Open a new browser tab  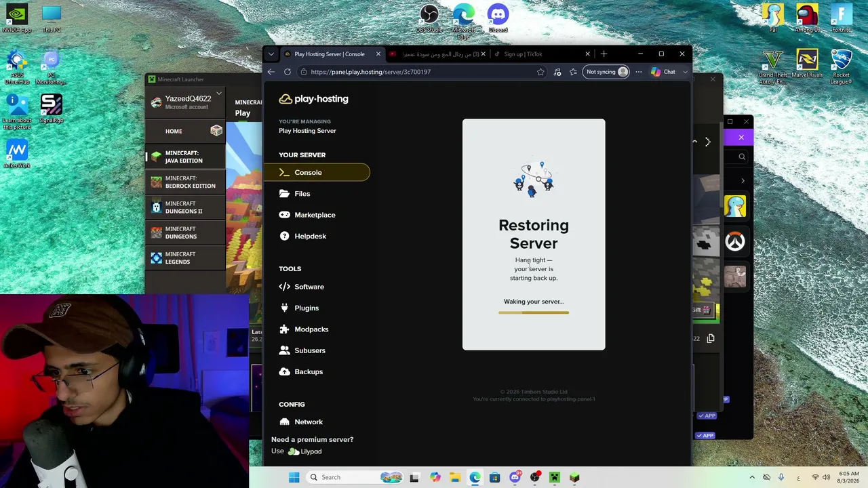tap(604, 54)
